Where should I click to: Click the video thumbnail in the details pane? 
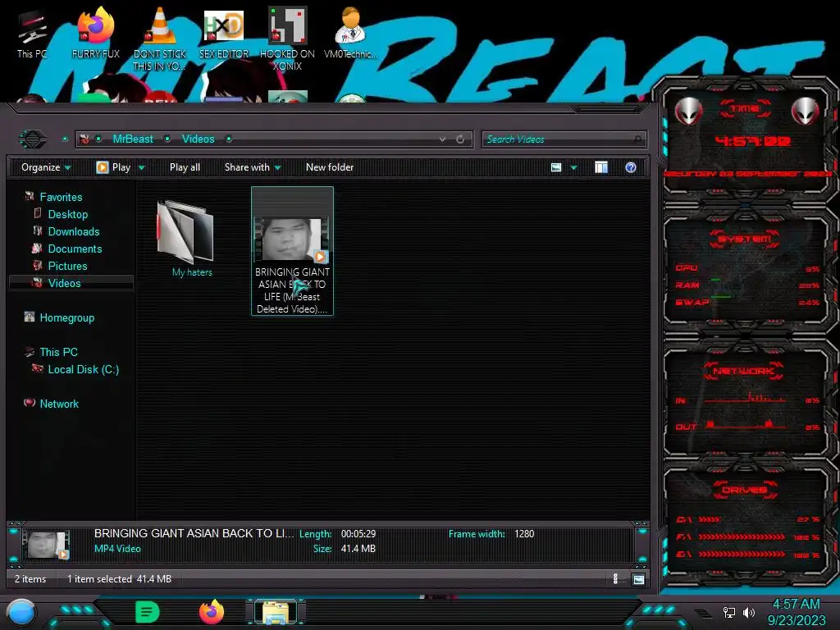(48, 545)
